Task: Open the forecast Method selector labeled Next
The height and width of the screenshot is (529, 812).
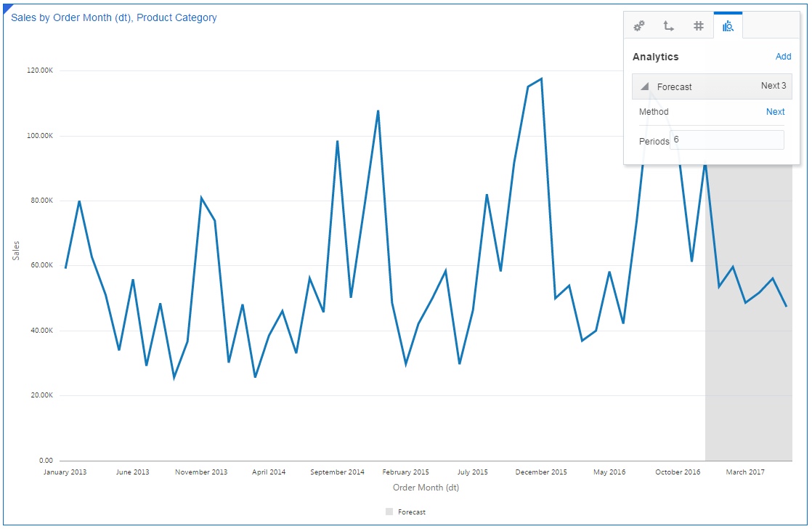Action: 775,112
